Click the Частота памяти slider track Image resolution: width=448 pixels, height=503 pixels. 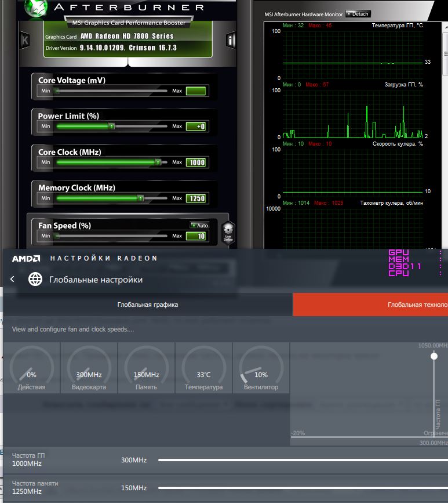[x=303, y=488]
